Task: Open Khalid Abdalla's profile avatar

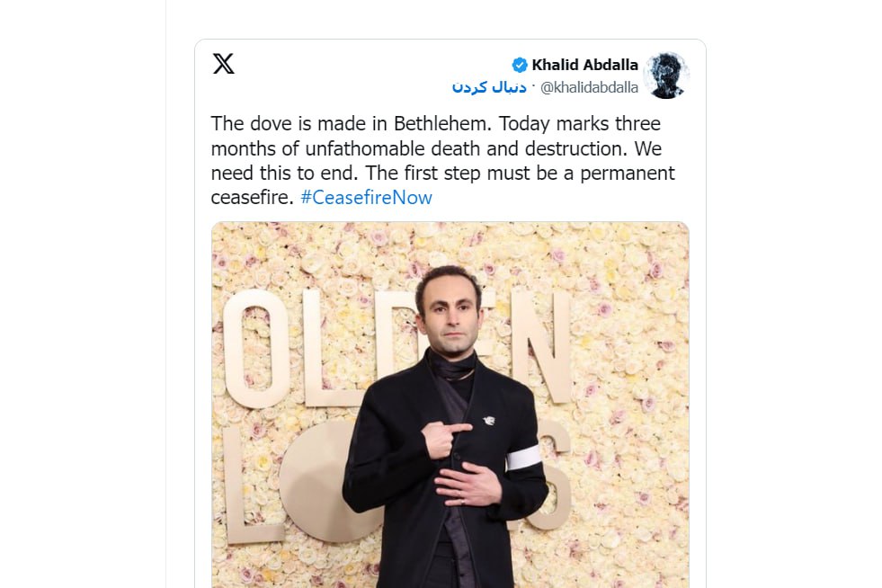Action: [666, 76]
